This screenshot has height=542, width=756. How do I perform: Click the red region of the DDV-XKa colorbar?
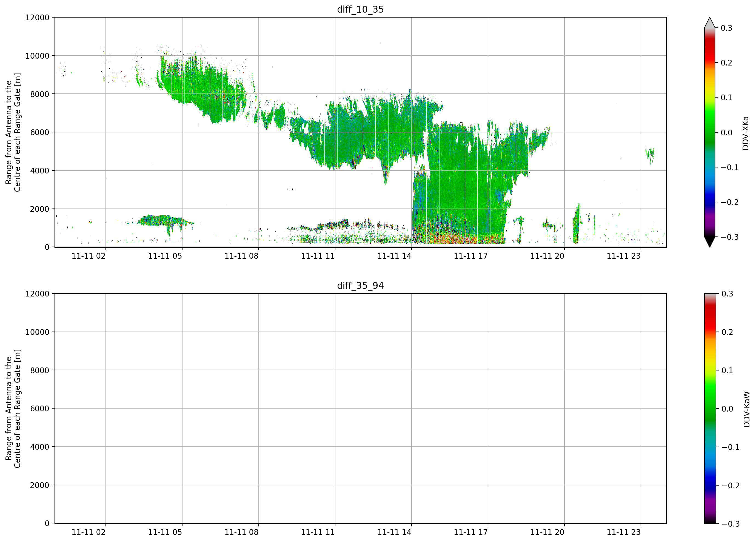pyautogui.click(x=710, y=50)
